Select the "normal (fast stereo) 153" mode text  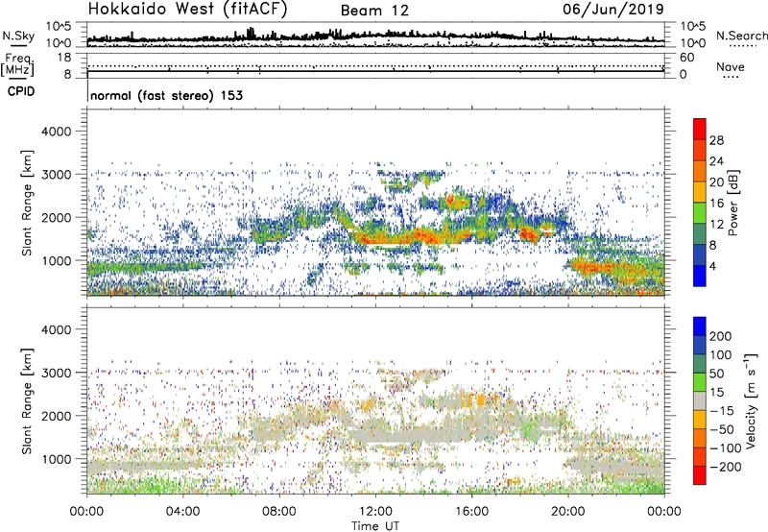166,95
